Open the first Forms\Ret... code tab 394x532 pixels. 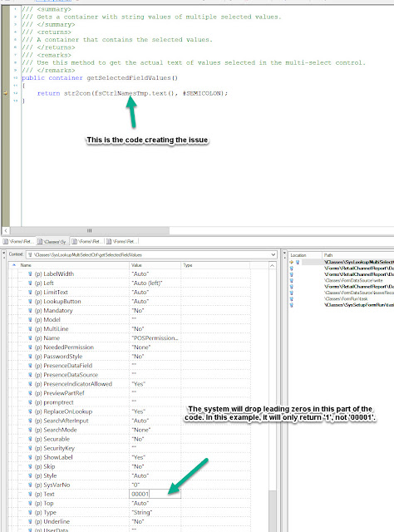18,242
